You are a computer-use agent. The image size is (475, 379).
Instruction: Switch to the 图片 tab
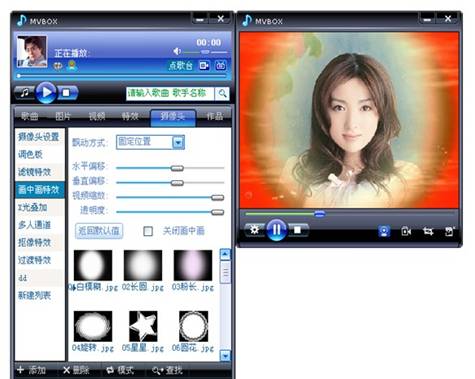pyautogui.click(x=63, y=116)
